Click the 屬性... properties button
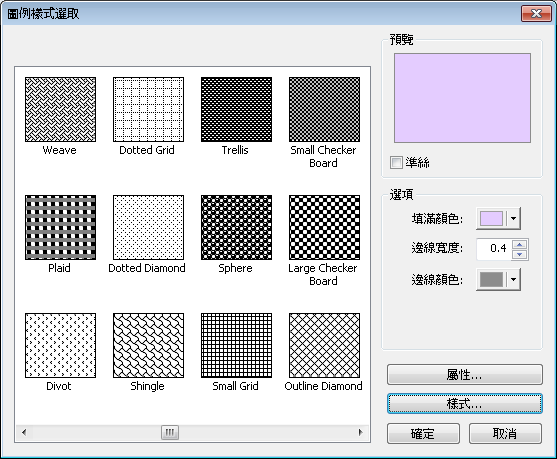 465,374
